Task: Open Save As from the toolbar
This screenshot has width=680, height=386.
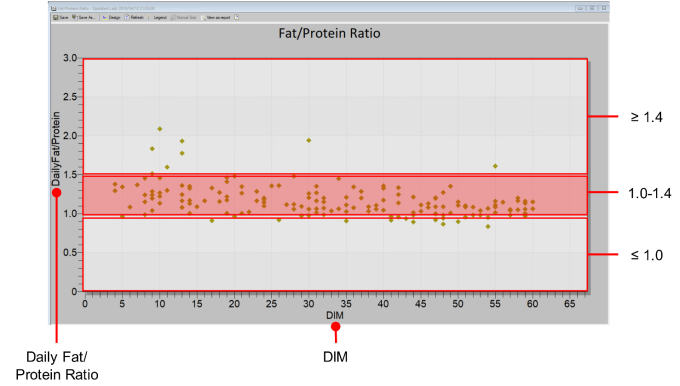Action: tap(83, 18)
